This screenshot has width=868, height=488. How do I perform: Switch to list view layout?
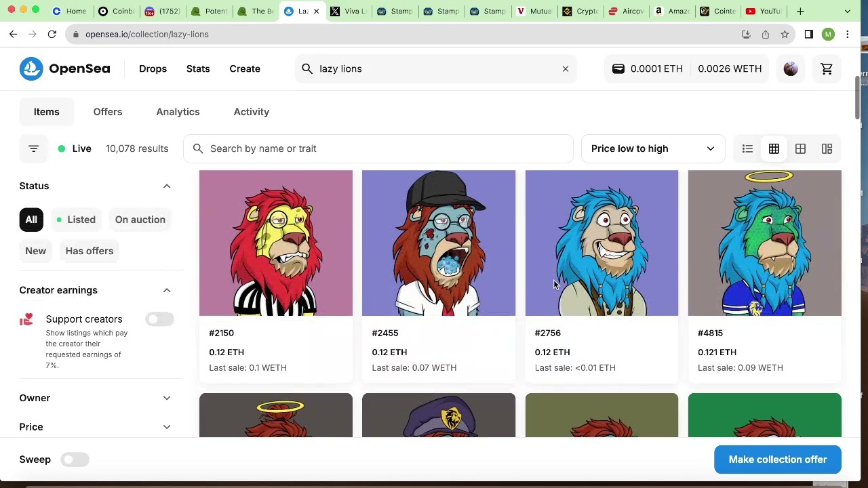point(747,148)
